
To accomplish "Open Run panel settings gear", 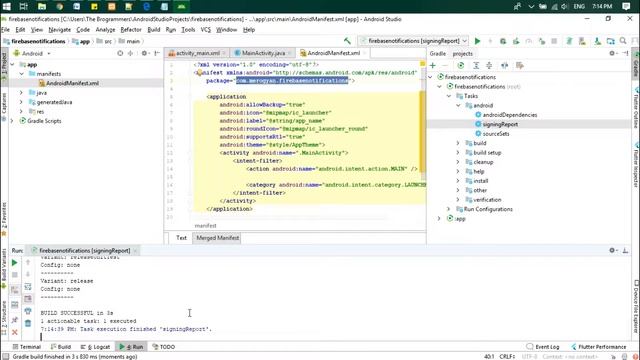I will [x=612, y=250].
